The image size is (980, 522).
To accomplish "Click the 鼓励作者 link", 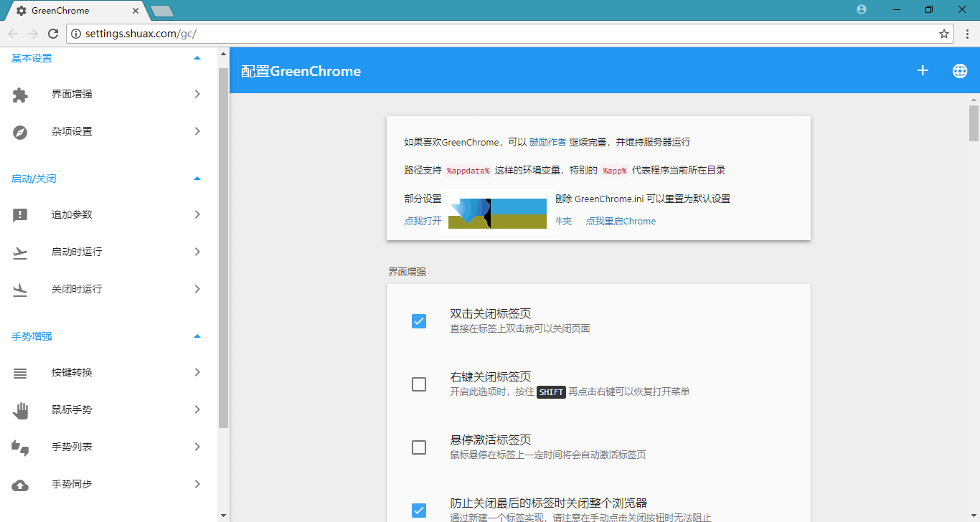I will (547, 142).
